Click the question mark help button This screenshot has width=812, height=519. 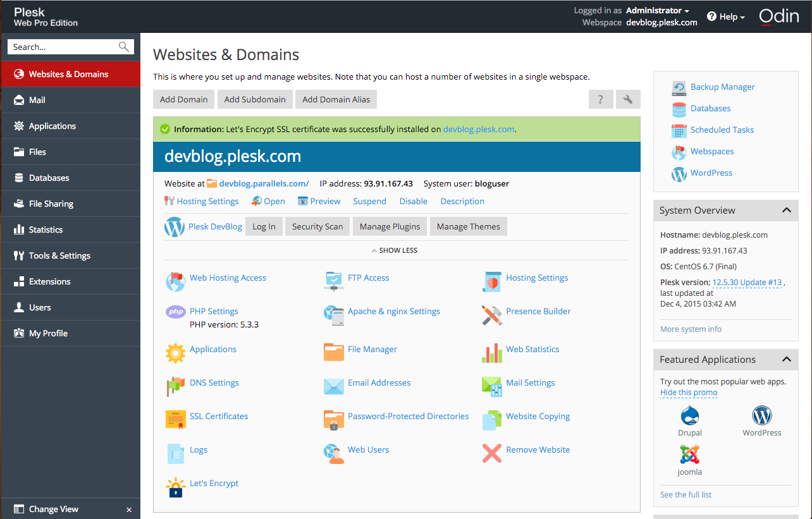point(601,99)
